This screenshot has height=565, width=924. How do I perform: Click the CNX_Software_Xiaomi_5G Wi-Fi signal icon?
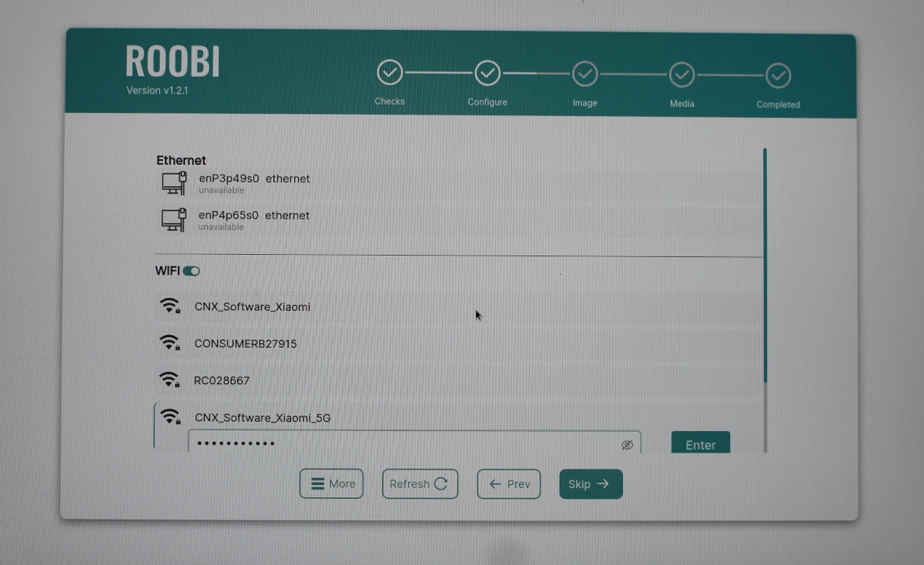tap(170, 416)
